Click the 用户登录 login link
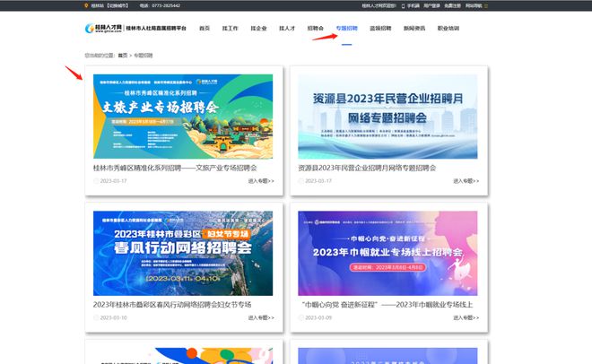592x364 pixels. click(x=431, y=5)
